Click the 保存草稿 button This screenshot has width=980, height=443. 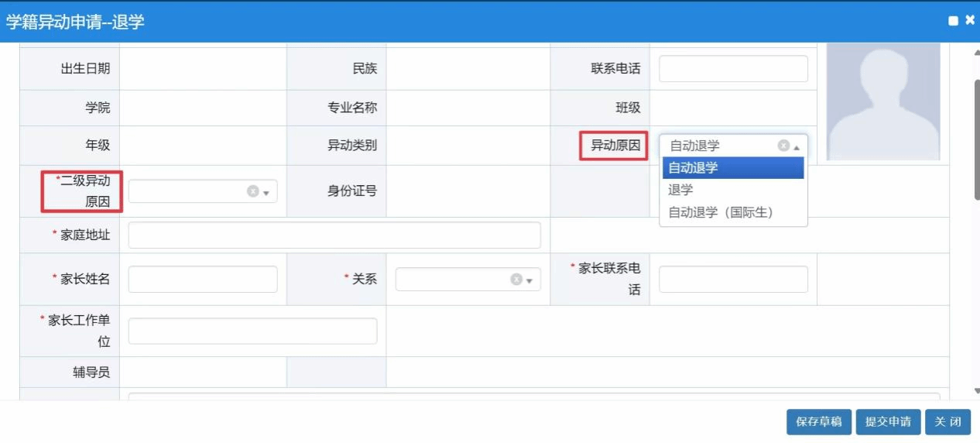[x=819, y=422]
